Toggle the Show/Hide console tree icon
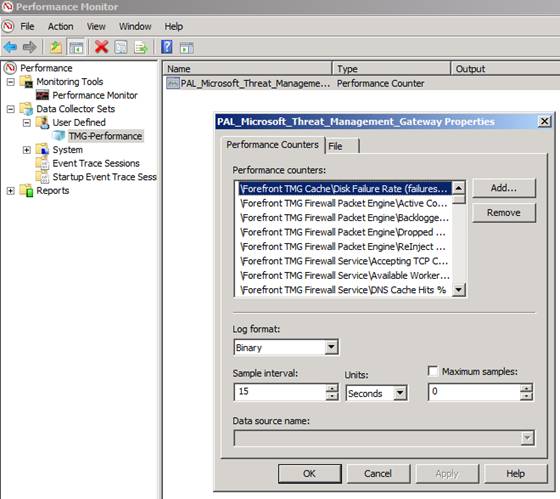 (x=76, y=47)
